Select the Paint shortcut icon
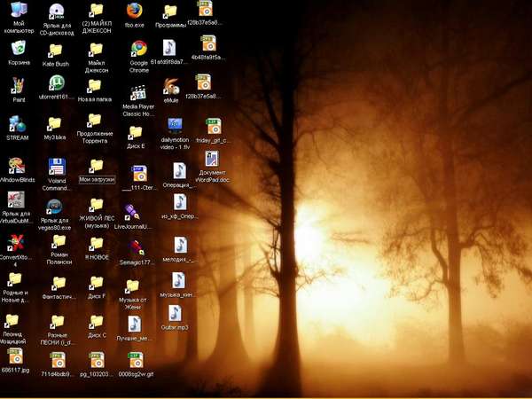This screenshot has width=532, height=399. [x=18, y=85]
